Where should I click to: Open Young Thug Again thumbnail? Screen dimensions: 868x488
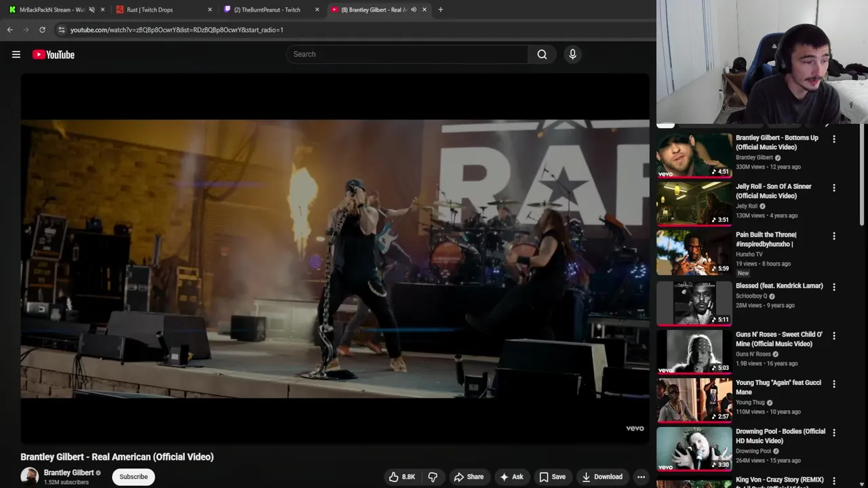tap(694, 401)
